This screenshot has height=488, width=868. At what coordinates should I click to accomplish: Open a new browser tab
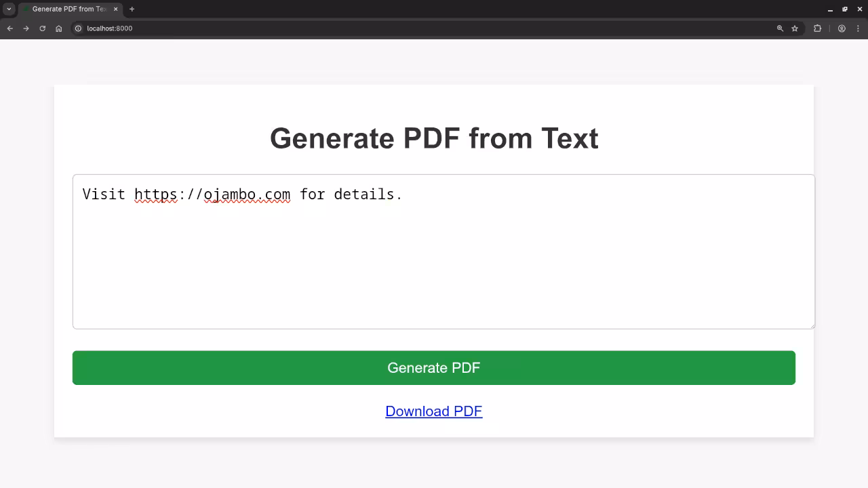pos(132,9)
